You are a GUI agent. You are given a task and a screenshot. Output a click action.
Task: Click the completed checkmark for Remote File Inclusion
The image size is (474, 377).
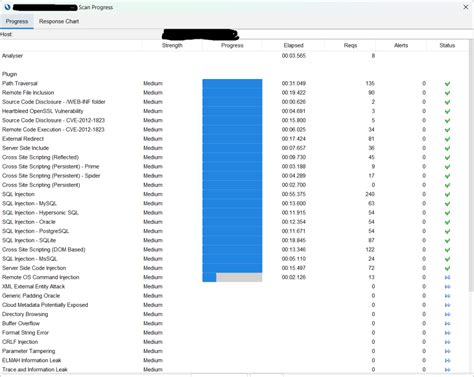(x=447, y=93)
